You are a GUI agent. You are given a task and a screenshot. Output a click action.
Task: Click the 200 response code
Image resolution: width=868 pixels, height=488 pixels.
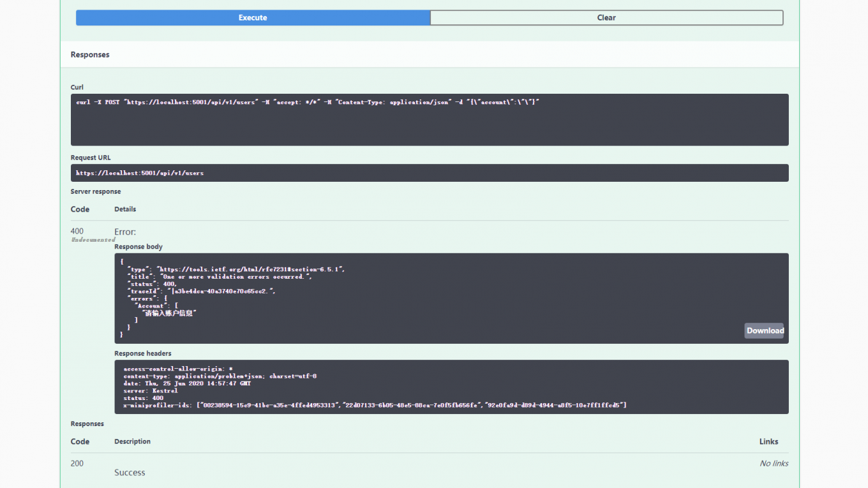(77, 463)
